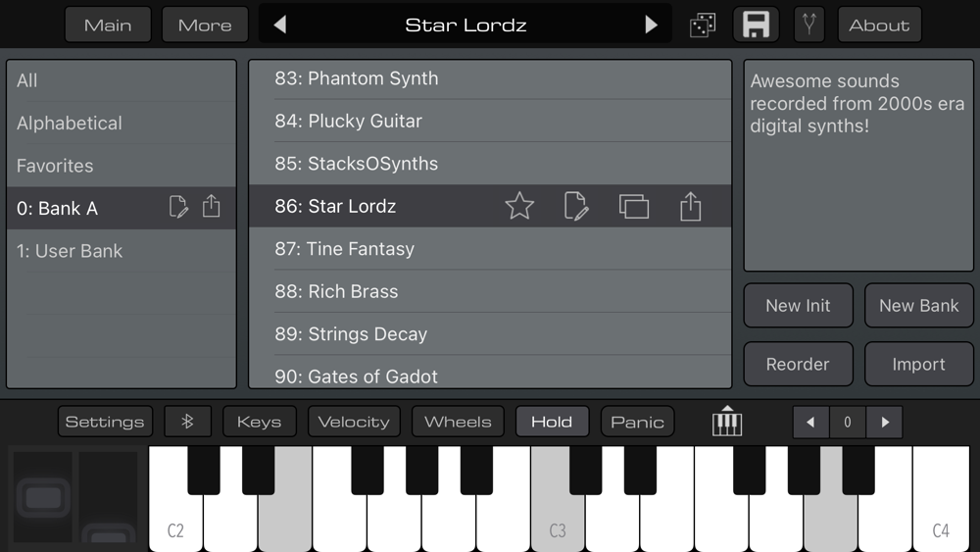Screen dimensions: 980x552
Task: Go to the previous preset arrow
Action: tap(280, 25)
